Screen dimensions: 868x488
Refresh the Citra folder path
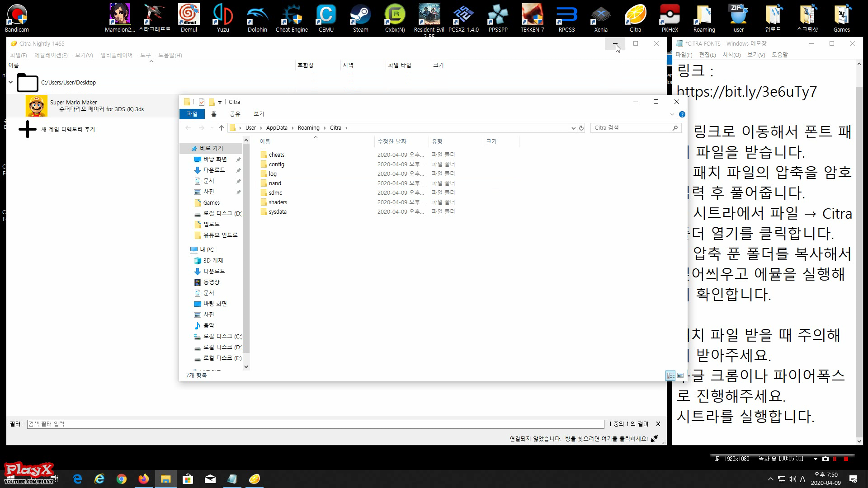pos(581,128)
